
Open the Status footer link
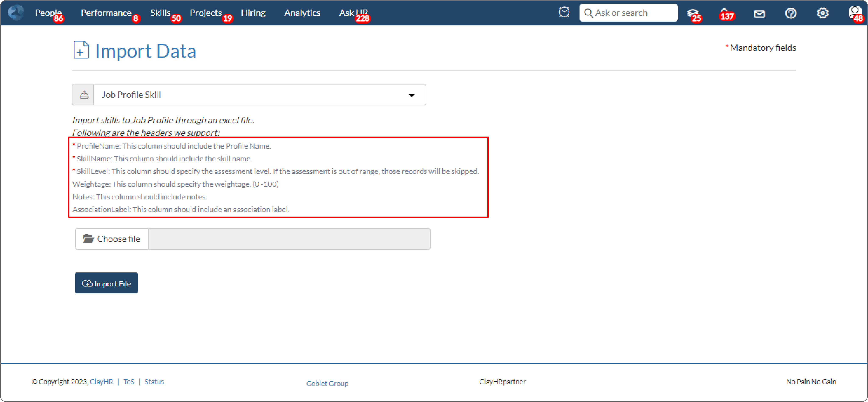(x=154, y=381)
